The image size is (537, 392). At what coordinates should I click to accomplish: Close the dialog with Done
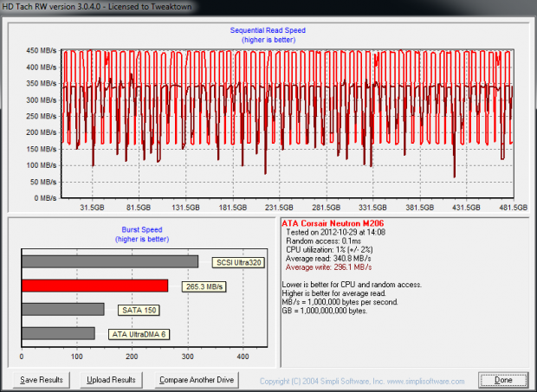[503, 380]
